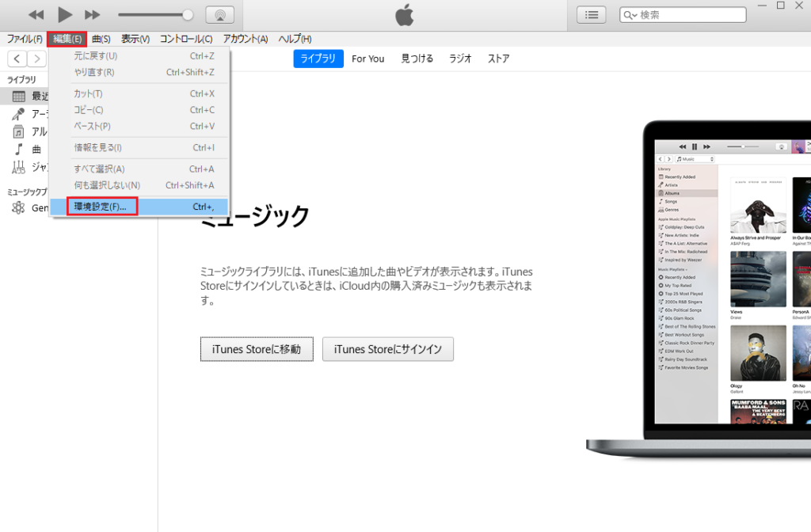Screen dimensions: 811x532
Task: Switch to the ラジオ tab
Action: (x=460, y=59)
